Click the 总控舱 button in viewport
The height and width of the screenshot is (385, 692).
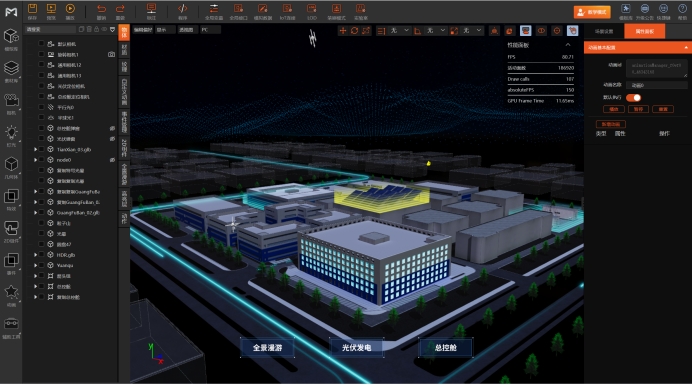446,347
